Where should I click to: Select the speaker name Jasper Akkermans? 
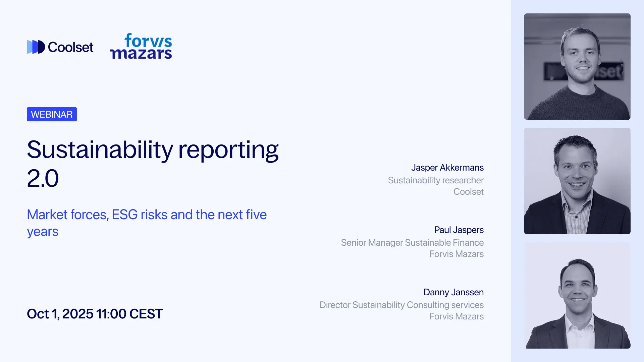coord(447,168)
